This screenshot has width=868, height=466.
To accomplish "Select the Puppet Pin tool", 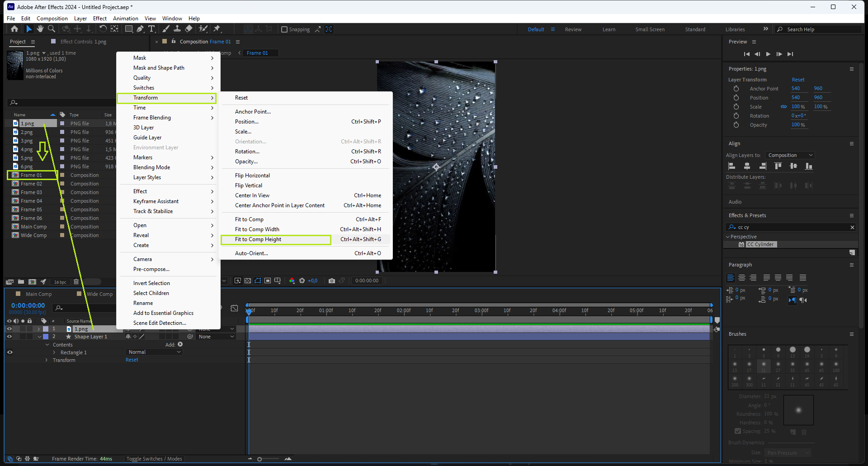I will point(217,29).
